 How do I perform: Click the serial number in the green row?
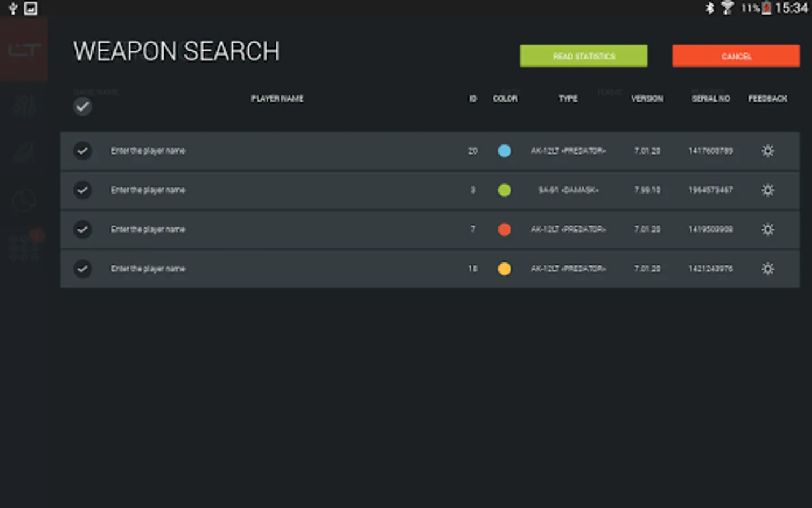pyautogui.click(x=710, y=190)
